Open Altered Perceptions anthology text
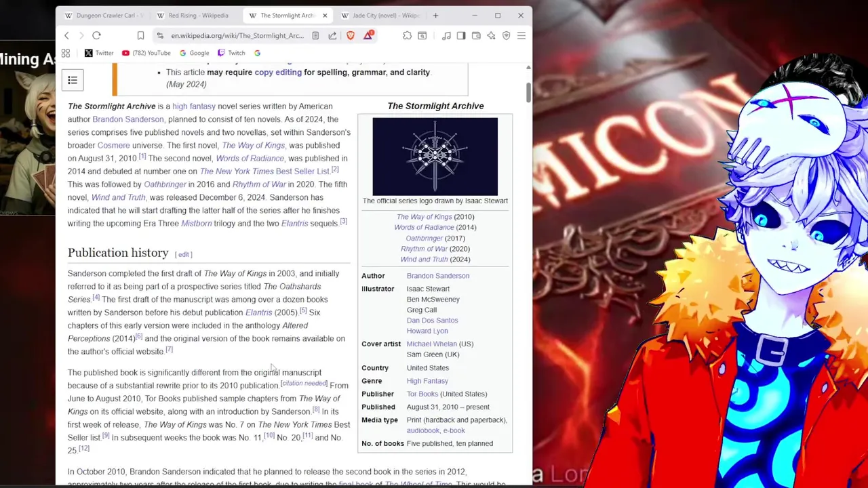Screen dimensions: 868x488 click(188, 332)
